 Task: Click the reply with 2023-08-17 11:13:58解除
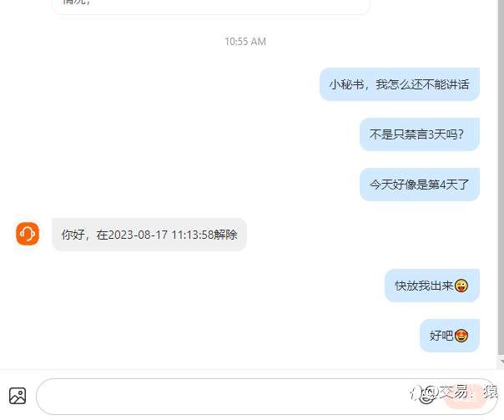pos(149,235)
